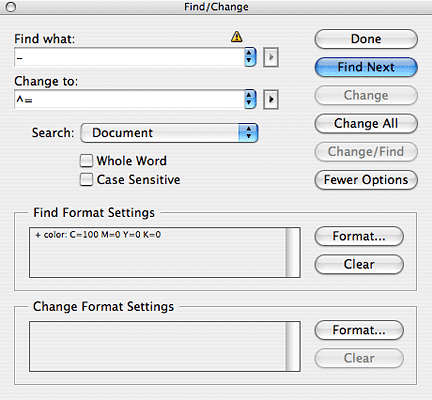432x400 pixels.
Task: Clear the Find Format Settings
Action: click(x=359, y=264)
